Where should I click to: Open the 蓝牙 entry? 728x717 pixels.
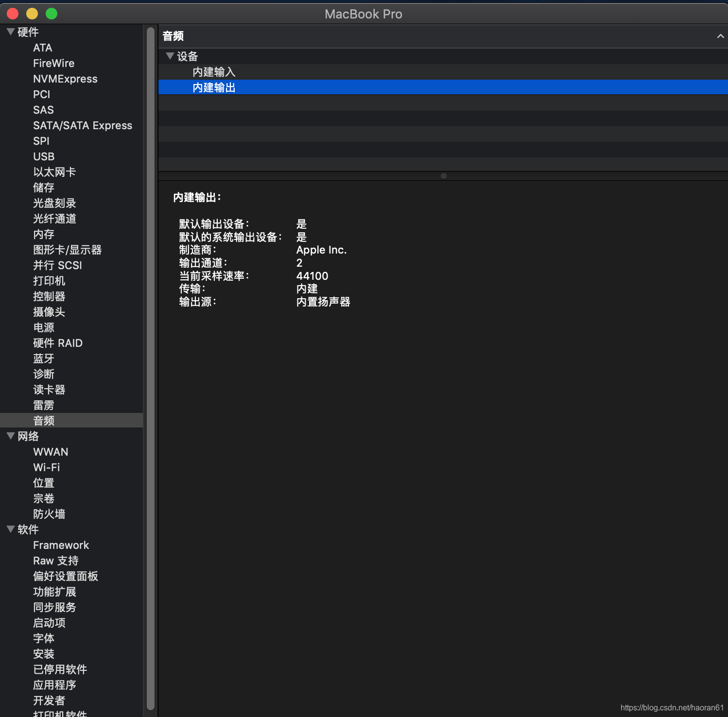[44, 358]
